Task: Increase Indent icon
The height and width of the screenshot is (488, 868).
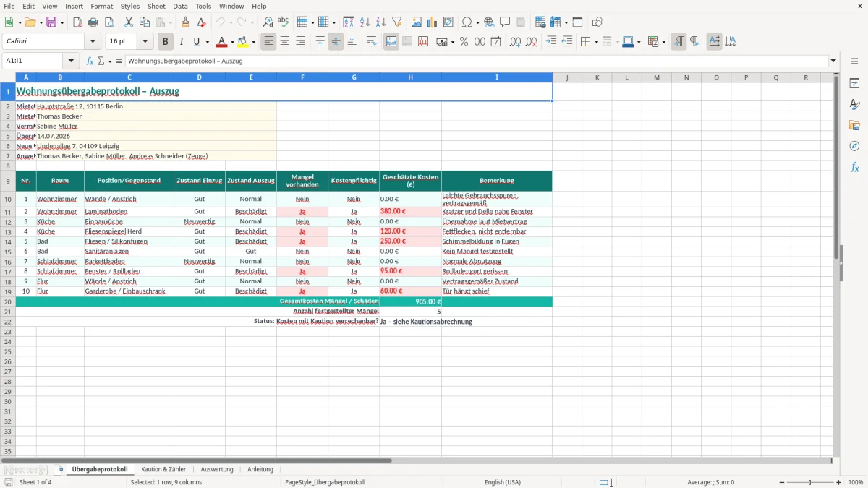Action: click(x=551, y=42)
